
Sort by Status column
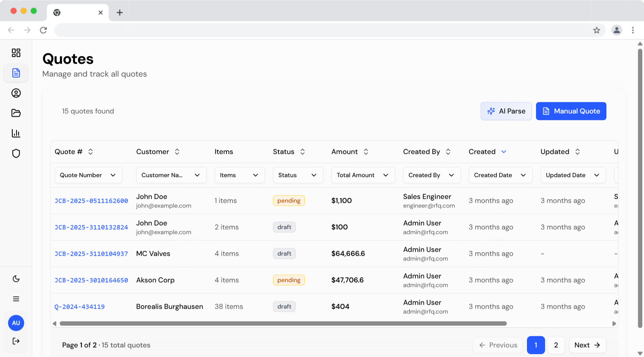click(x=303, y=152)
